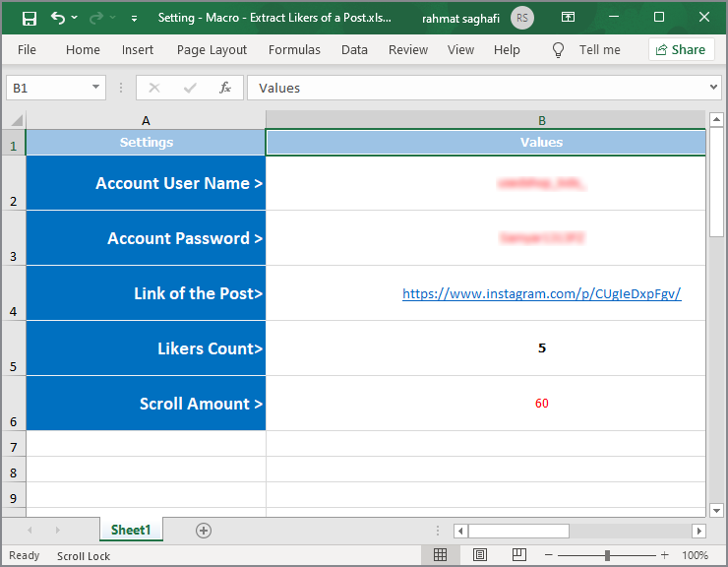Click the insert function fx icon

coord(225,88)
